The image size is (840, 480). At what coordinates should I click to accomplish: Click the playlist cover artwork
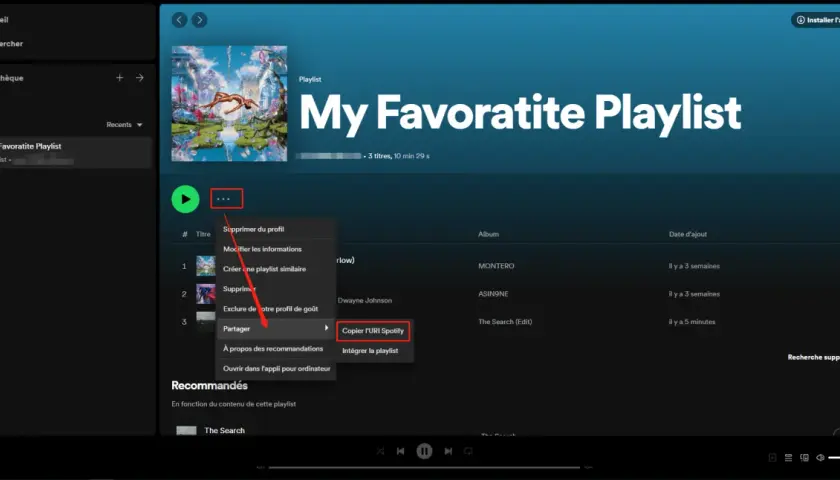tap(229, 103)
